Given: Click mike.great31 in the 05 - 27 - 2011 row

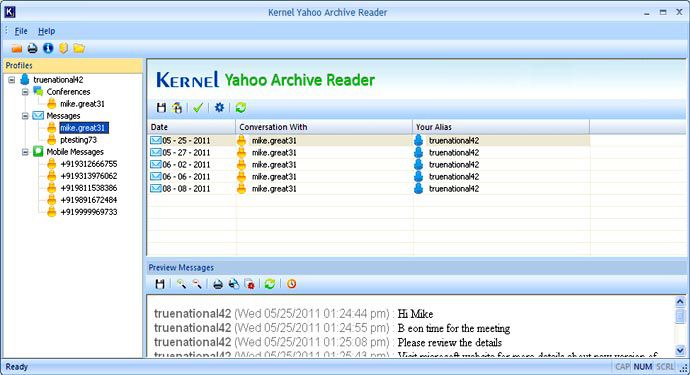Looking at the screenshot, I should point(274,153).
